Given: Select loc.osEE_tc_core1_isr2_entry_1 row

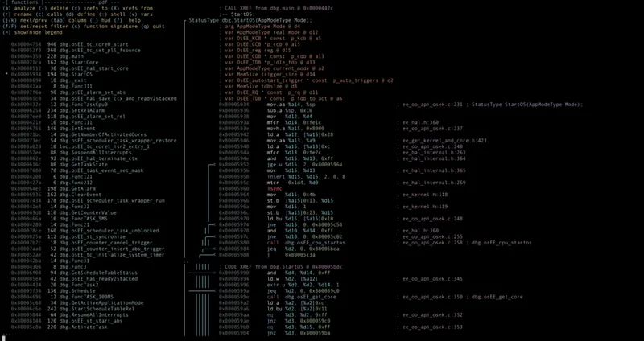Looking at the screenshot, I should pos(80,146).
